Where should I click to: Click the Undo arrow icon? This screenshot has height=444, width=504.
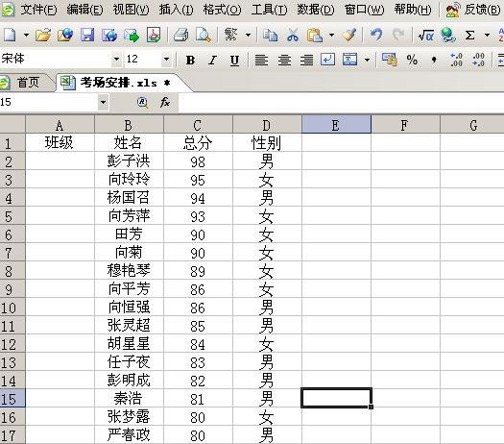[376, 35]
